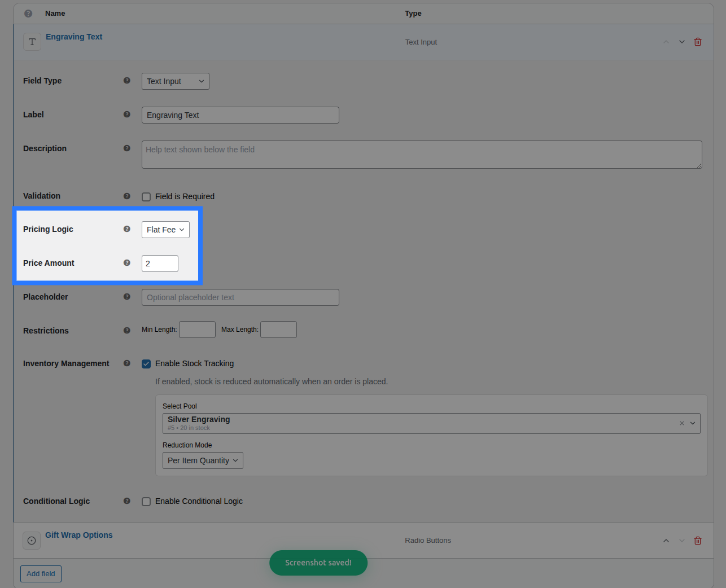Click the radio-type icon for Gift Wrap Options
The image size is (726, 588).
tap(32, 541)
